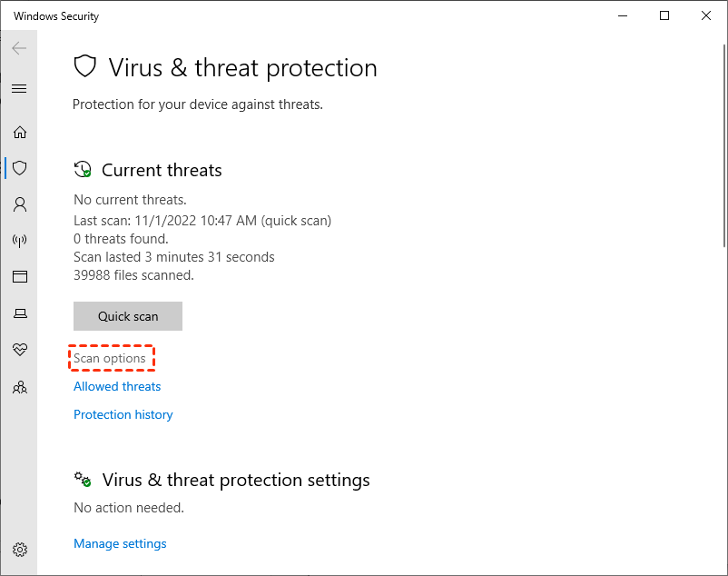
Task: Open the Home sidebar icon
Action: coord(19,132)
